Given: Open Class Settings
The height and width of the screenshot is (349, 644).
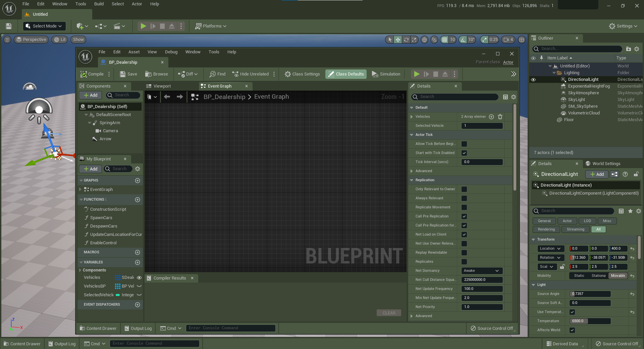Looking at the screenshot, I should coord(302,74).
